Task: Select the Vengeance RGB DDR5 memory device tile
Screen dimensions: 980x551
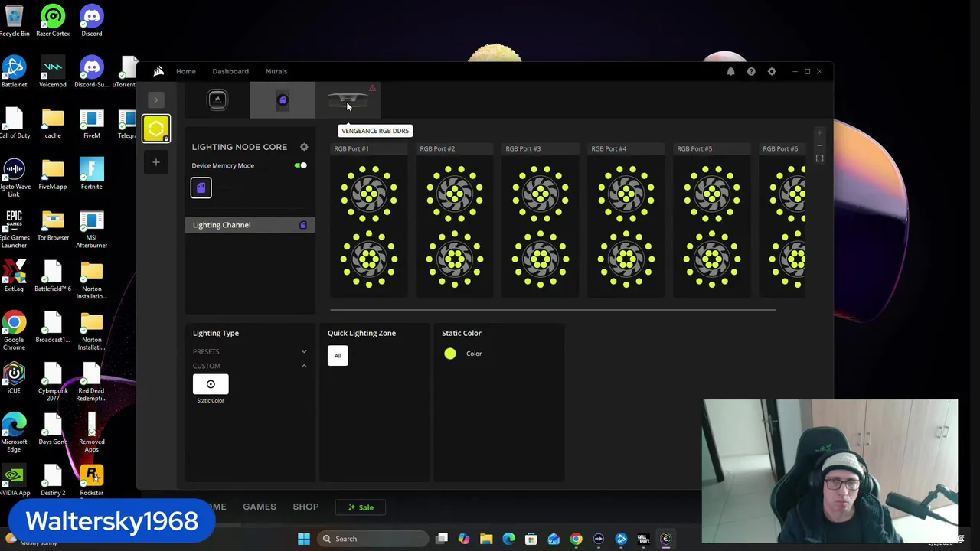Action: (x=348, y=100)
